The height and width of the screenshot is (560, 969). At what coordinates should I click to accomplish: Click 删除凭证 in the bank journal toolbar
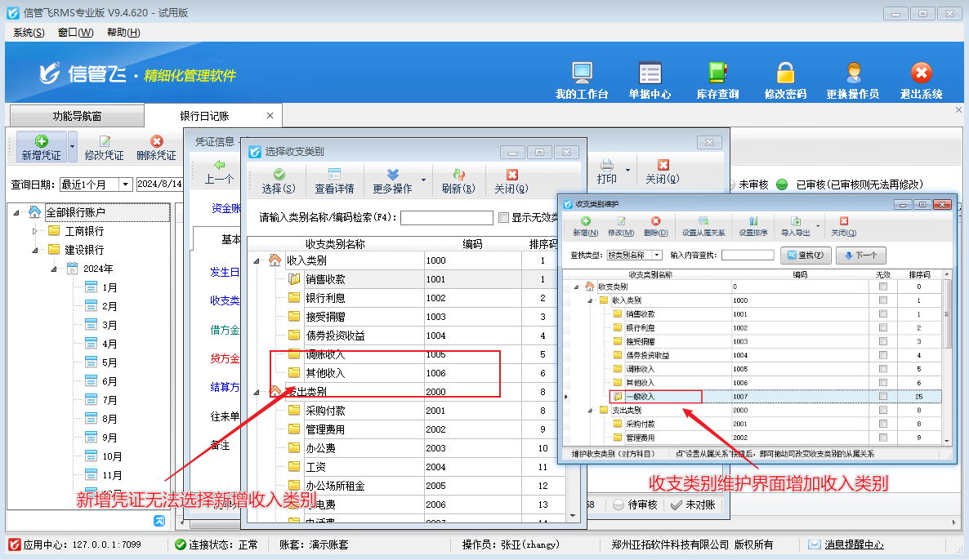[156, 148]
